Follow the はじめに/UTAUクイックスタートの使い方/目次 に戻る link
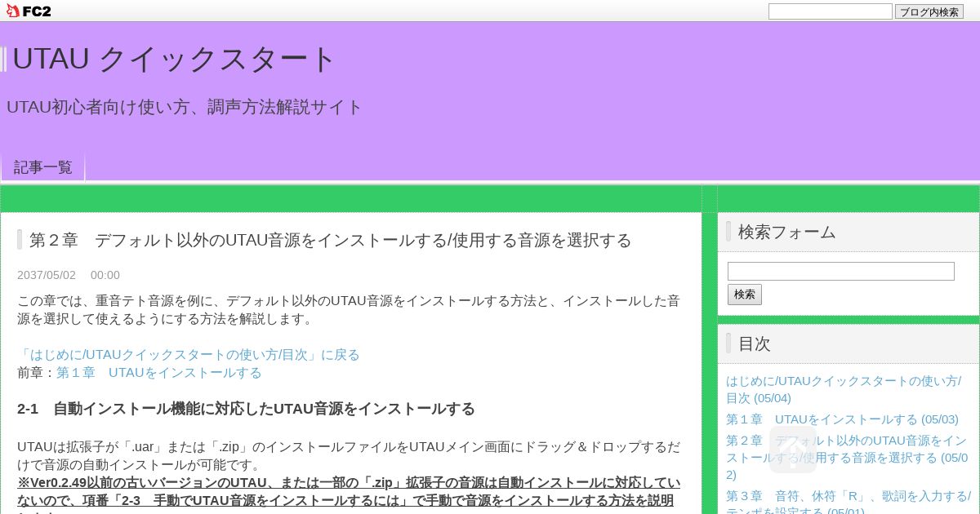Viewport: 980px width, 514px height. pos(189,355)
